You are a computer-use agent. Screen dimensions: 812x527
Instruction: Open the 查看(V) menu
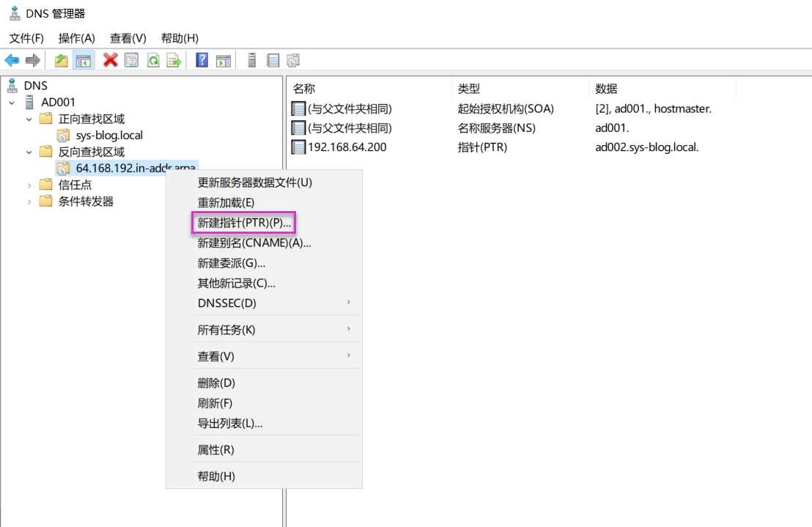(x=128, y=38)
